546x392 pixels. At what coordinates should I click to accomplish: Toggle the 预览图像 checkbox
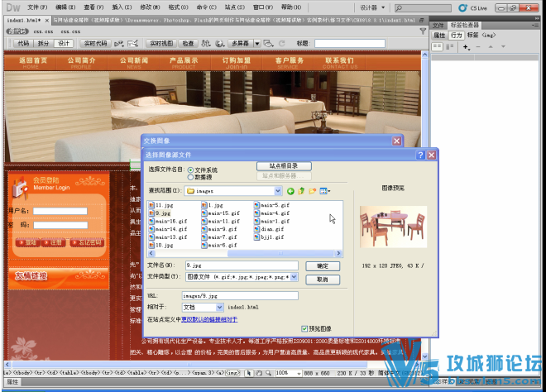click(304, 328)
